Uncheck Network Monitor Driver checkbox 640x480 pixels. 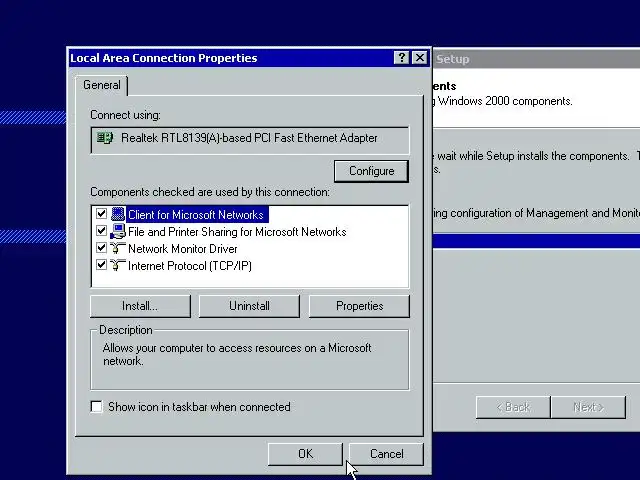[101, 248]
